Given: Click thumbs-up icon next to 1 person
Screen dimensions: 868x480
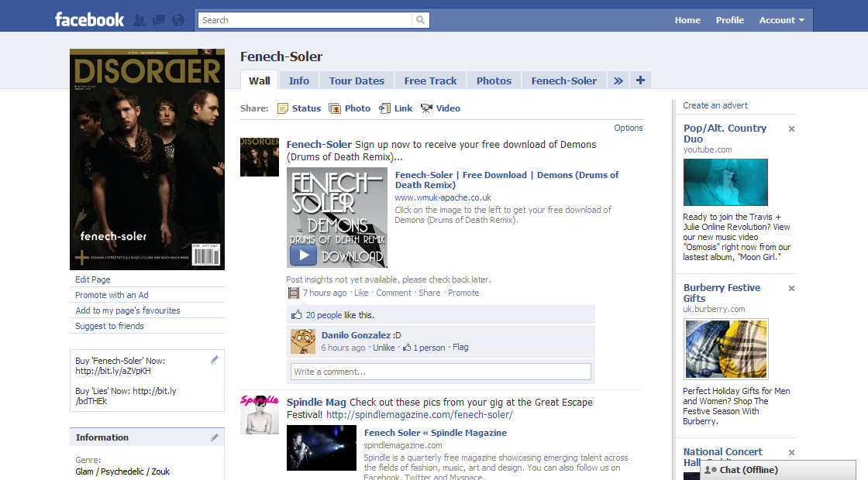Looking at the screenshot, I should (407, 348).
